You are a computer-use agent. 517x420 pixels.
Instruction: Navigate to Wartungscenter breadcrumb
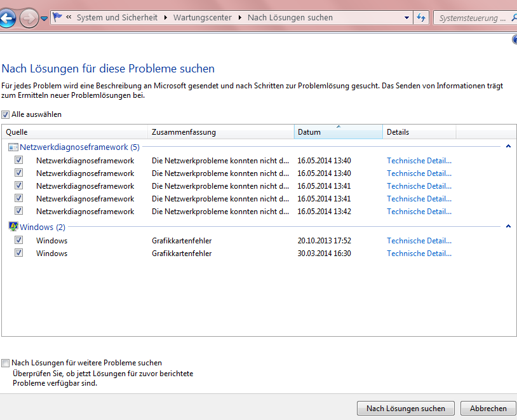203,18
